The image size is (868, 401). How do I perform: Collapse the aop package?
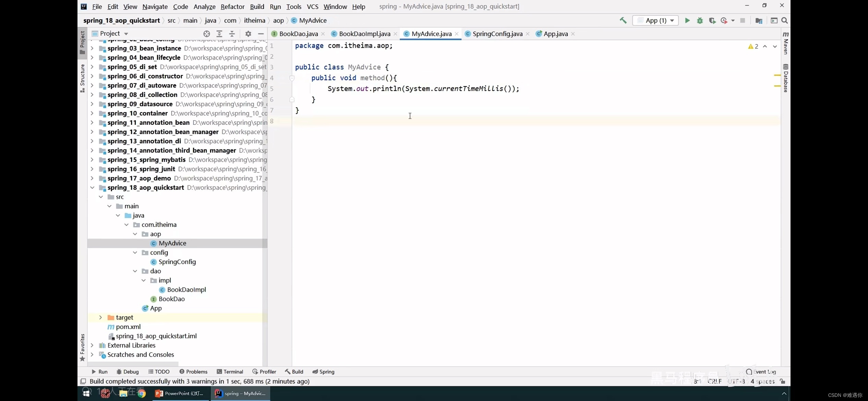click(135, 234)
